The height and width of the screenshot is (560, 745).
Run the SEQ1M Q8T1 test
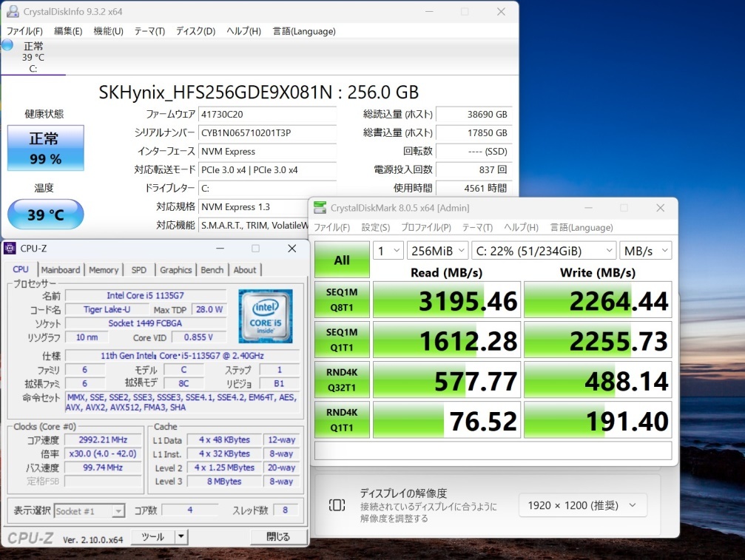(342, 300)
